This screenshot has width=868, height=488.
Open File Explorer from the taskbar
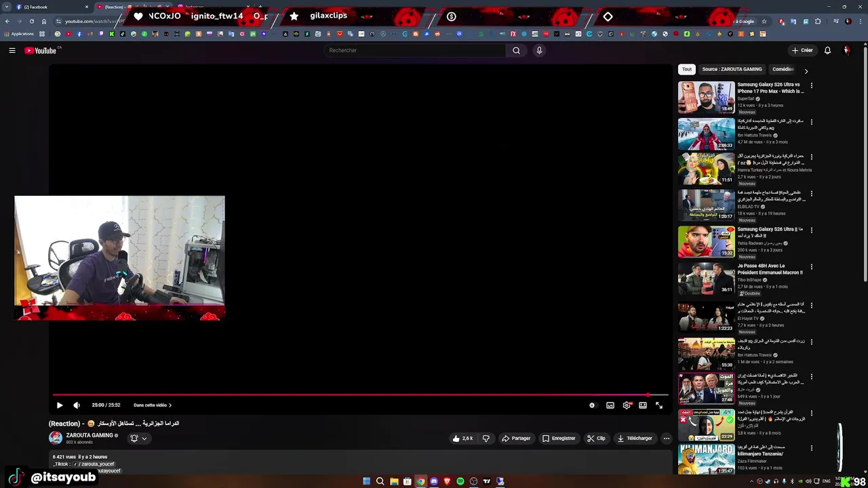click(394, 481)
